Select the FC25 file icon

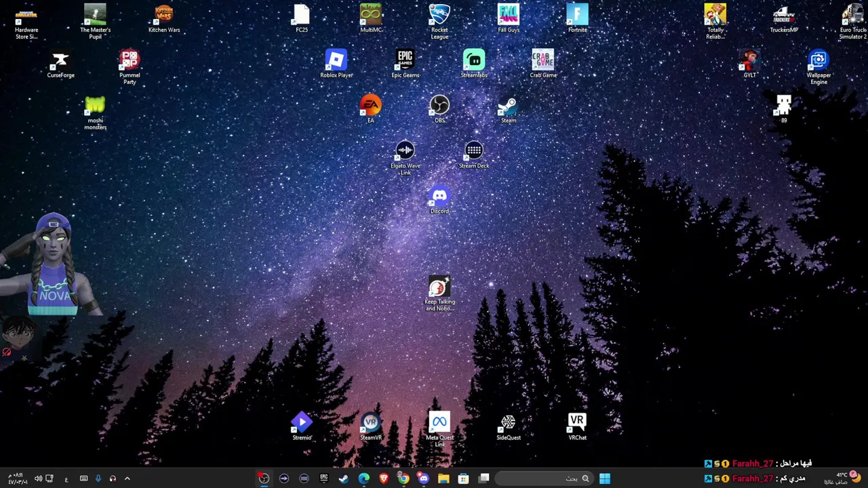click(302, 19)
